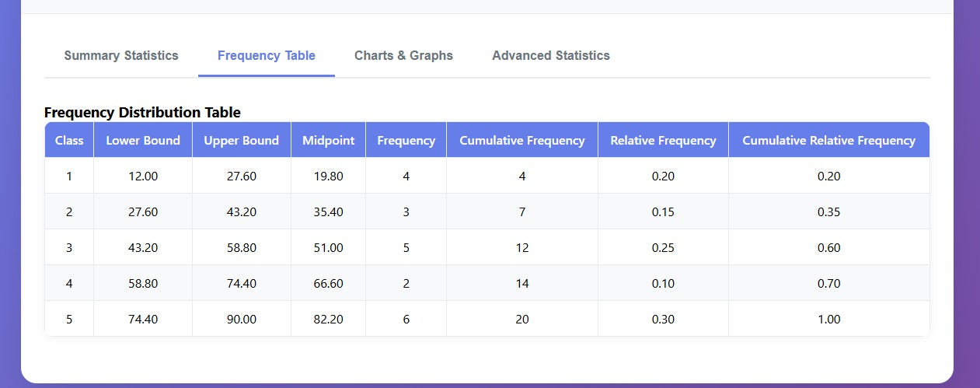This screenshot has height=388, width=980.
Task: Click cumulative relative frequency value 0.70
Action: click(829, 284)
